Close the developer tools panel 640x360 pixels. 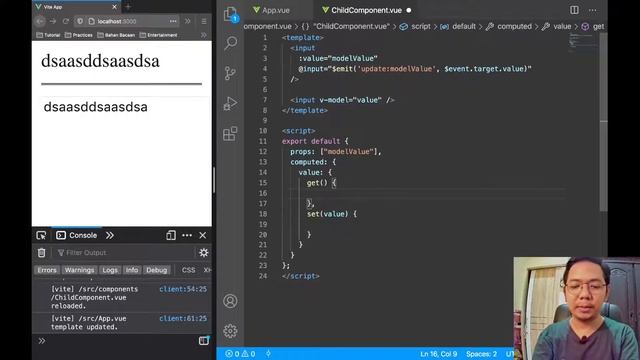(203, 236)
